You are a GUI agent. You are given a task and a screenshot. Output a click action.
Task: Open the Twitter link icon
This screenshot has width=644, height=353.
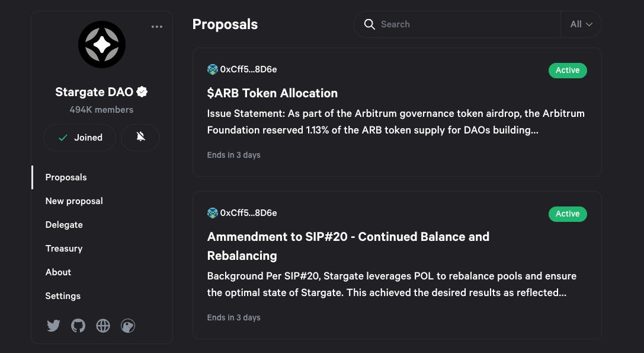click(53, 326)
